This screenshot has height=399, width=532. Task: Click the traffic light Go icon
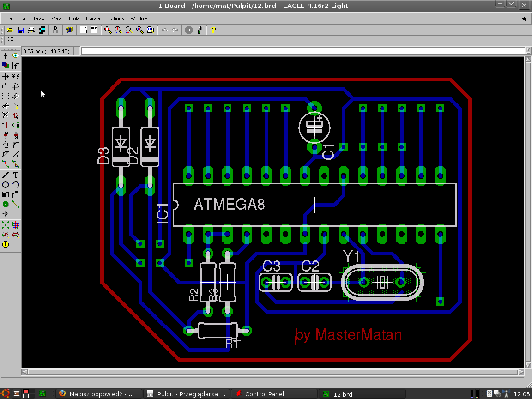pos(199,30)
